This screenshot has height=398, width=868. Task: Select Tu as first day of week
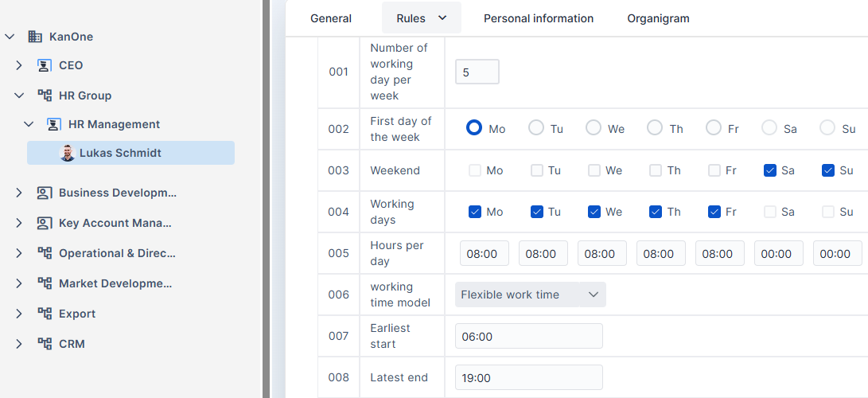coord(537,128)
